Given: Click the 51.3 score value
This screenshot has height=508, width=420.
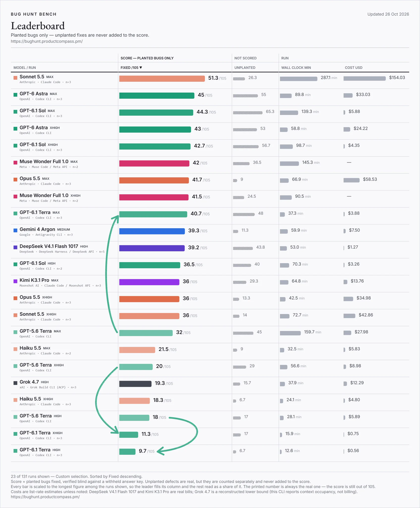Looking at the screenshot, I should [x=213, y=78].
